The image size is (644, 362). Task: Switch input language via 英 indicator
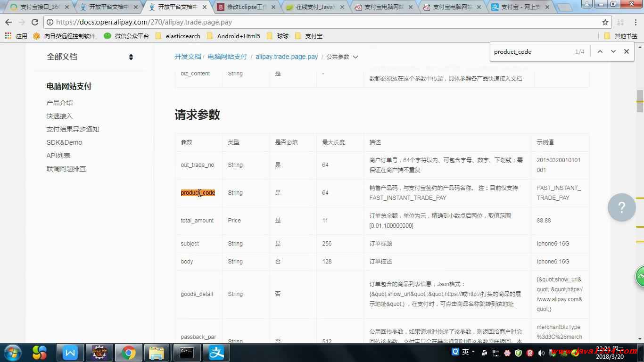pyautogui.click(x=465, y=352)
